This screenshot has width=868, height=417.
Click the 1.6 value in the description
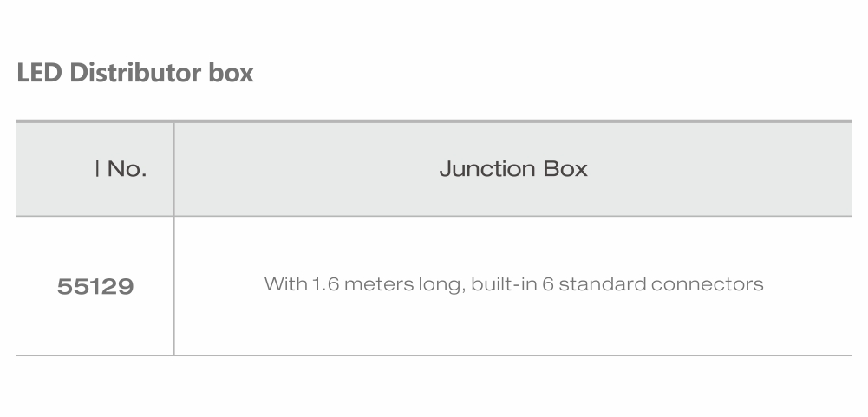tap(324, 284)
